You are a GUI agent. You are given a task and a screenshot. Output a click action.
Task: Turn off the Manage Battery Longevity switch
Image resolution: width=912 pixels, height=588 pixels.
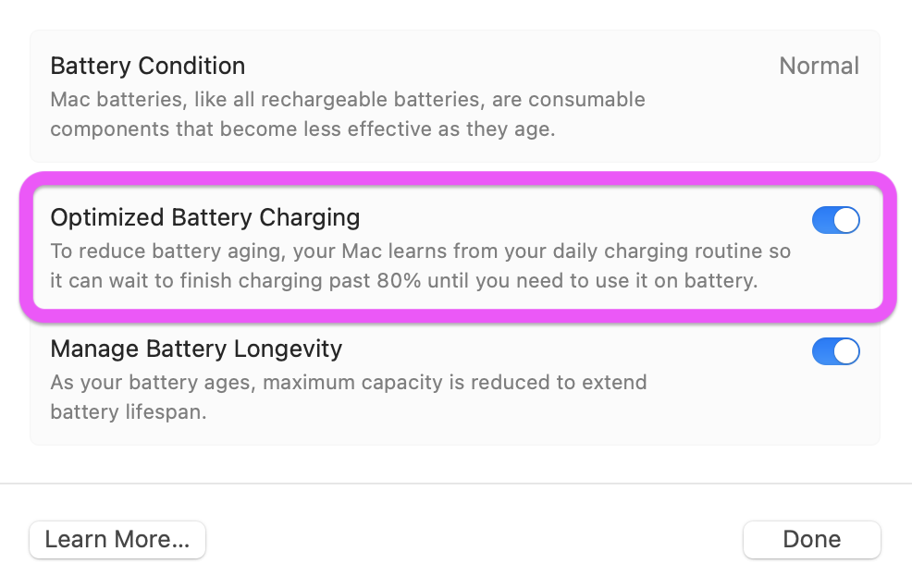tap(835, 351)
